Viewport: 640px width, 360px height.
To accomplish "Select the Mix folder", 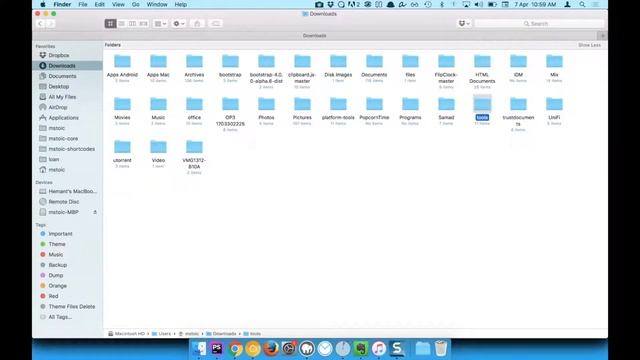I will coord(554,68).
